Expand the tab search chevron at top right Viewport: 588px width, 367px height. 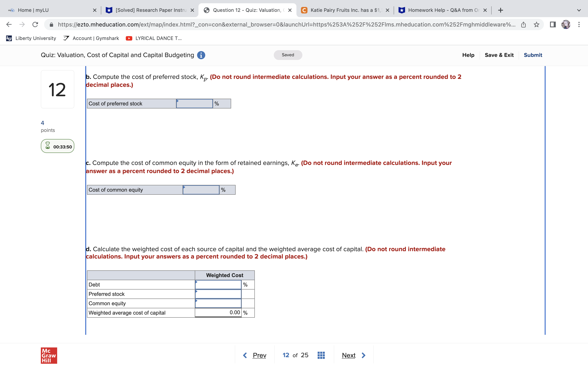click(x=579, y=10)
